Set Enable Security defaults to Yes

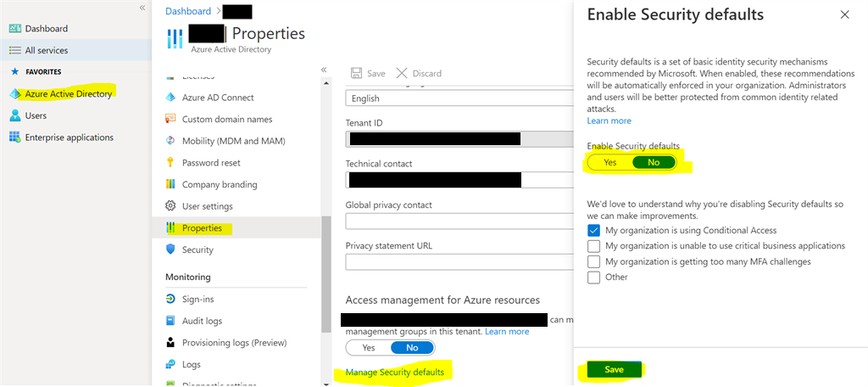point(610,162)
